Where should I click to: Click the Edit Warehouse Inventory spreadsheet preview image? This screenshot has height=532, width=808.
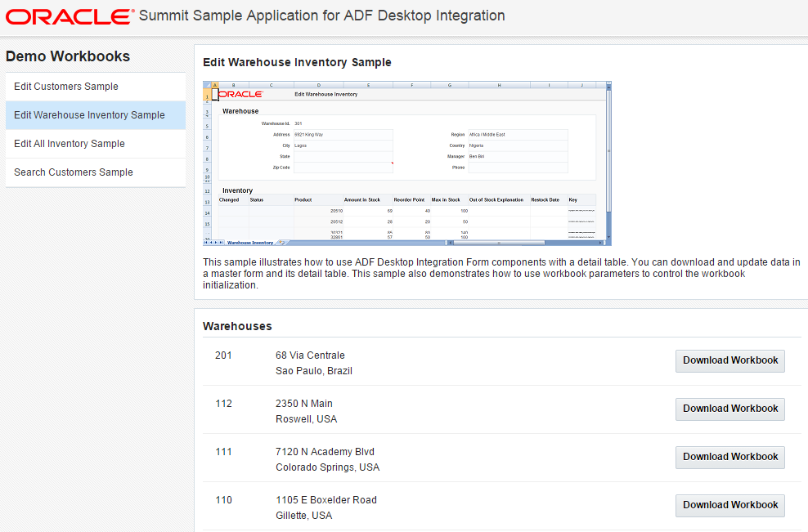[406, 163]
